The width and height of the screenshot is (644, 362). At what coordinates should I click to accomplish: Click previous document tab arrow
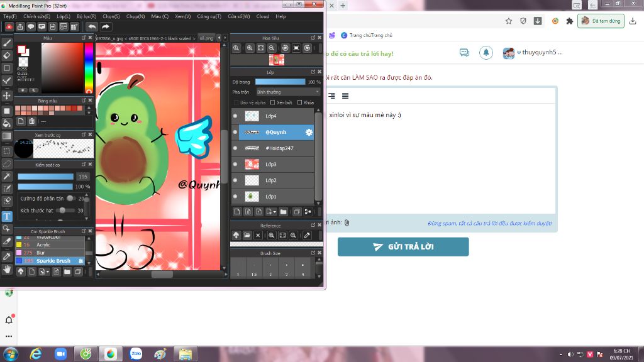coord(219,38)
